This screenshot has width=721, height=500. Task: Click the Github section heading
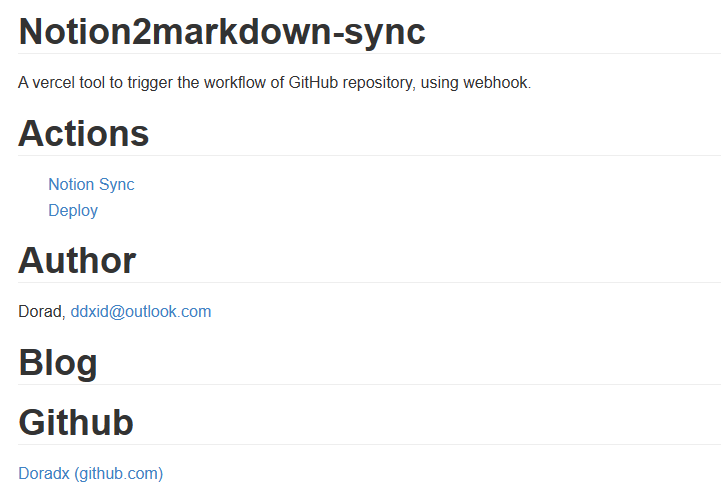[x=76, y=422]
